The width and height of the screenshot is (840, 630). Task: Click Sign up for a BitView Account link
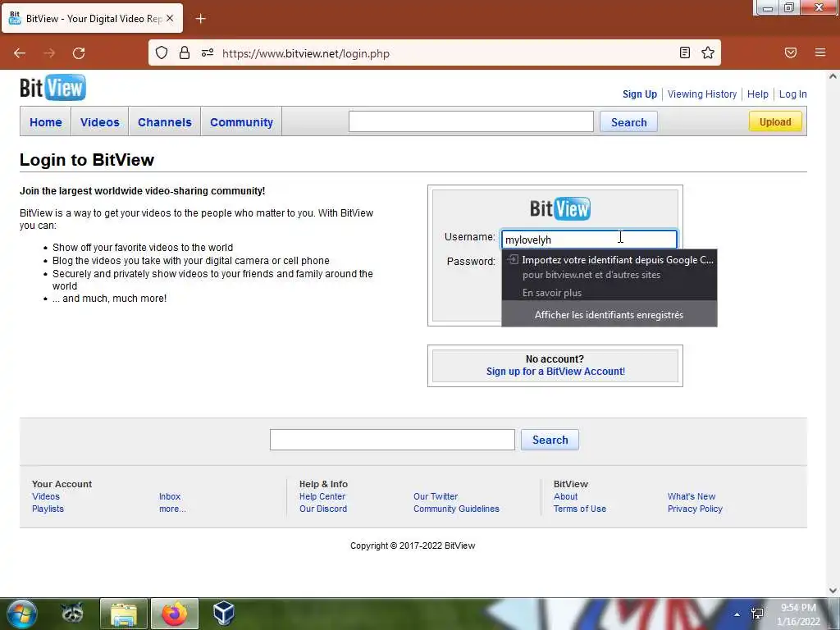tap(555, 372)
